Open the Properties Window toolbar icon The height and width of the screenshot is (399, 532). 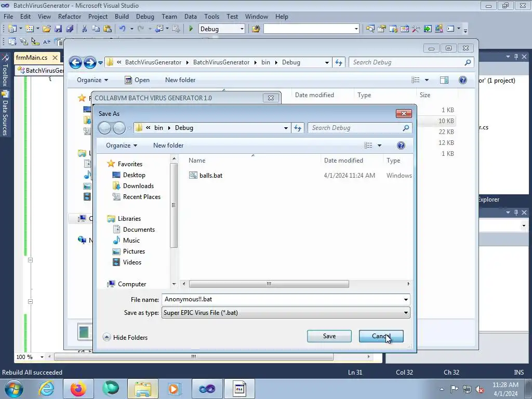[382, 29]
